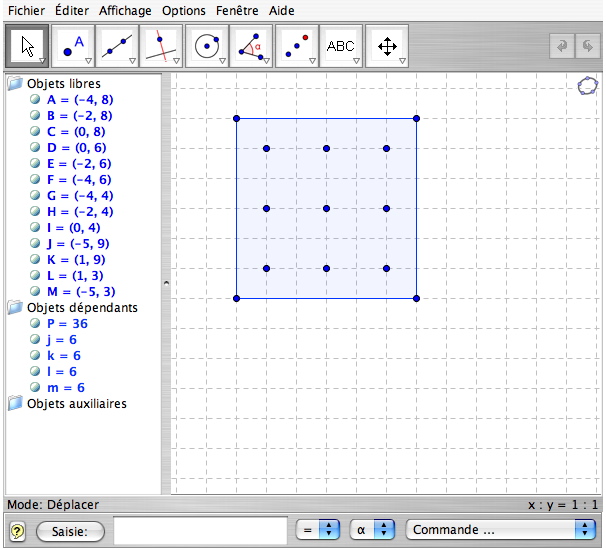This screenshot has height=550, width=606.
Task: Click the bottom-right corner point of the square
Action: (x=416, y=298)
